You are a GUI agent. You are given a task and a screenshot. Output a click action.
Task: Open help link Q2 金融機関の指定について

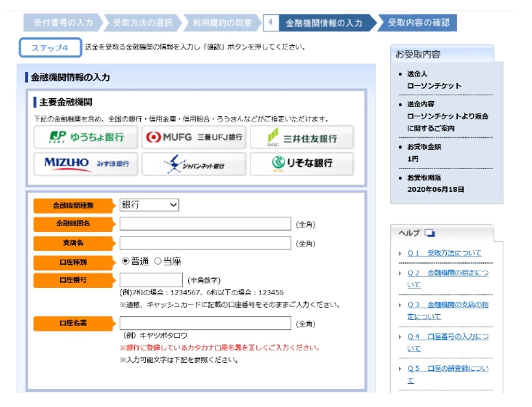(448, 273)
